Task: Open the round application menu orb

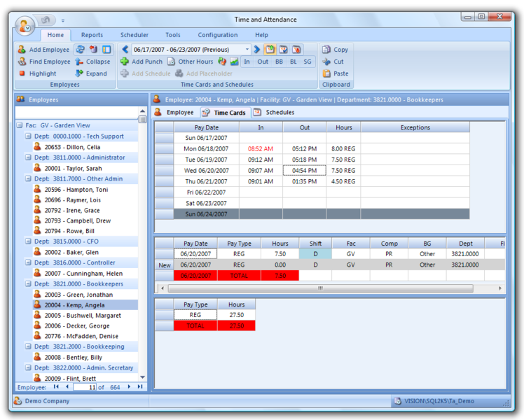Action: click(25, 26)
